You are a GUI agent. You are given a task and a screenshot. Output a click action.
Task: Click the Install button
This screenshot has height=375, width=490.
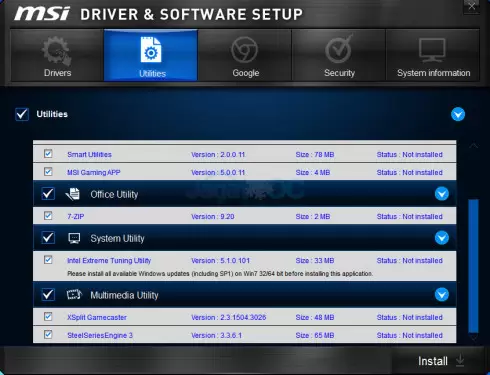coord(441,361)
